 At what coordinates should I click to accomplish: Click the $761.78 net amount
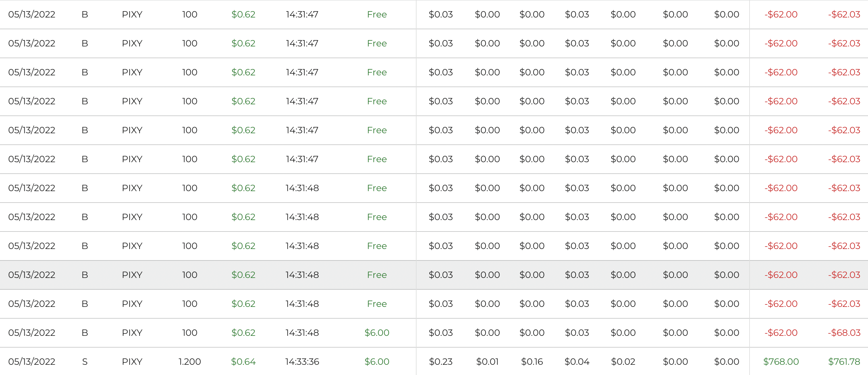pyautogui.click(x=844, y=361)
